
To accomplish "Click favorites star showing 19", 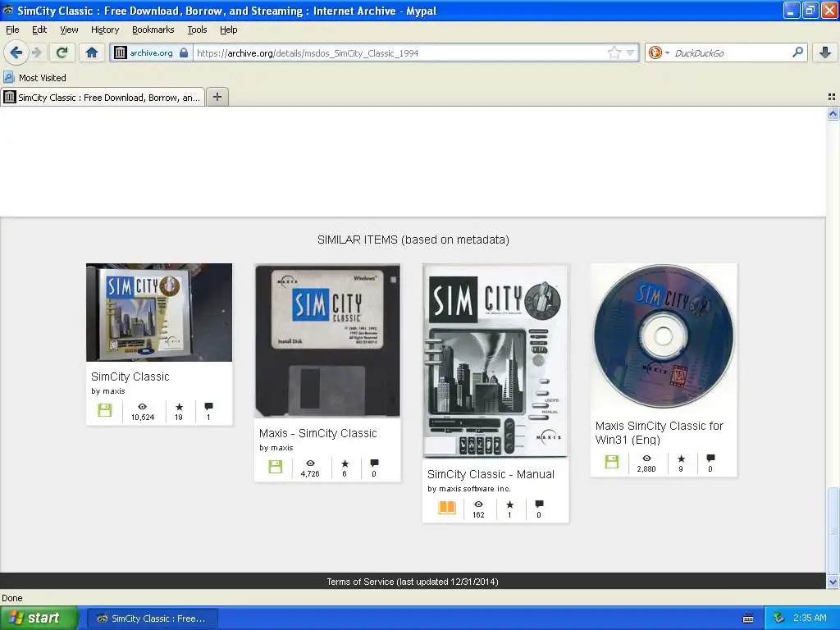I will tap(179, 407).
